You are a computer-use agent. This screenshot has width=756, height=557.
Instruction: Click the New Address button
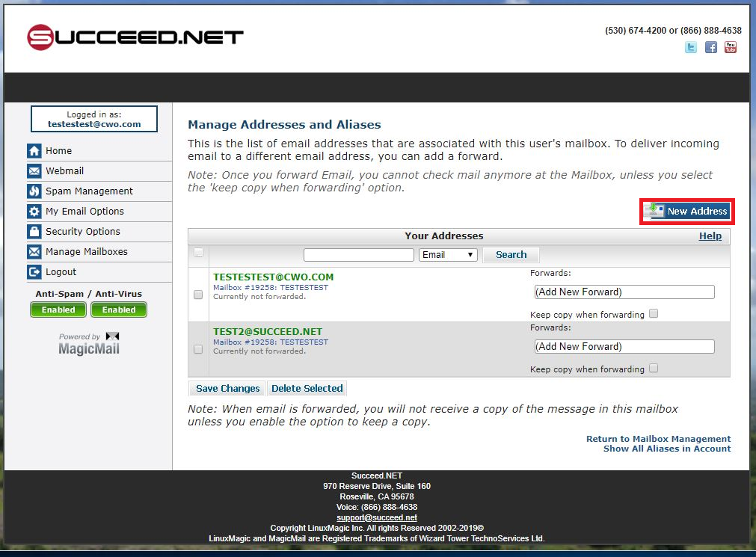point(687,212)
